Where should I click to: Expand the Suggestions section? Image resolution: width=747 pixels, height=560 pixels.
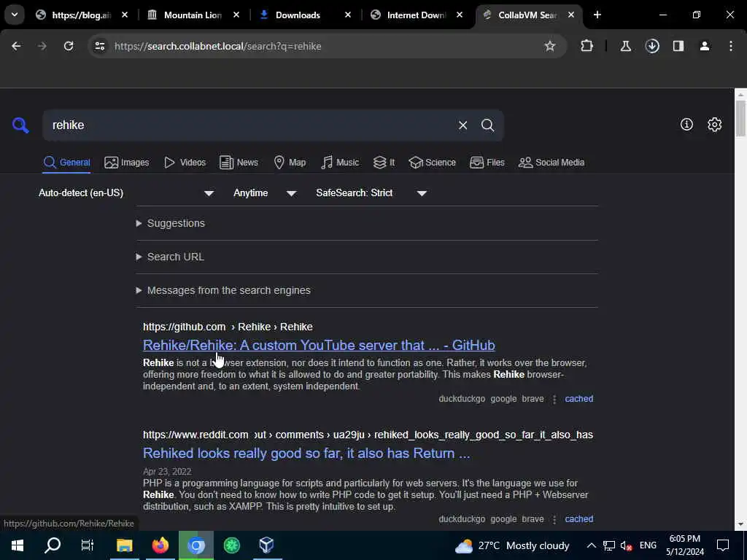point(171,223)
